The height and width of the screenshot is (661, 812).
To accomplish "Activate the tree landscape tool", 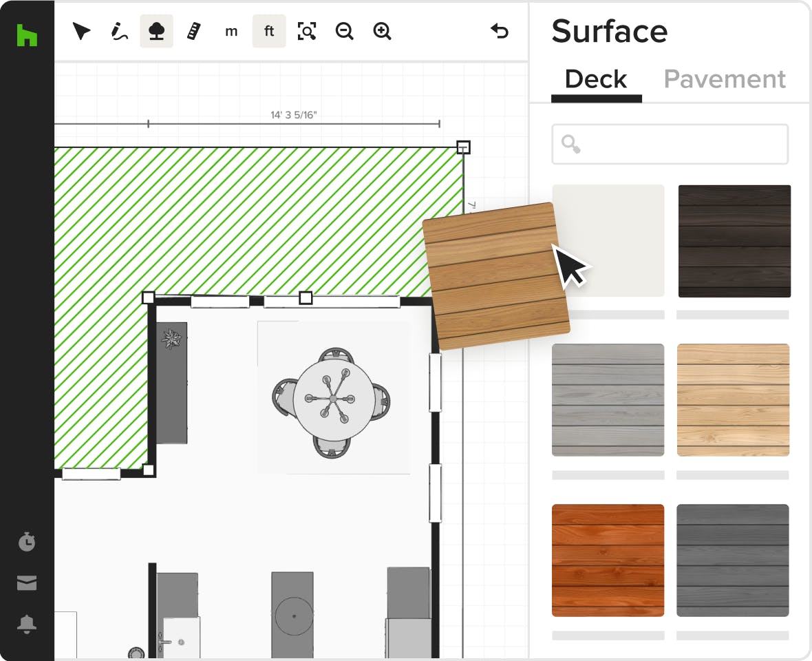I will tap(157, 32).
